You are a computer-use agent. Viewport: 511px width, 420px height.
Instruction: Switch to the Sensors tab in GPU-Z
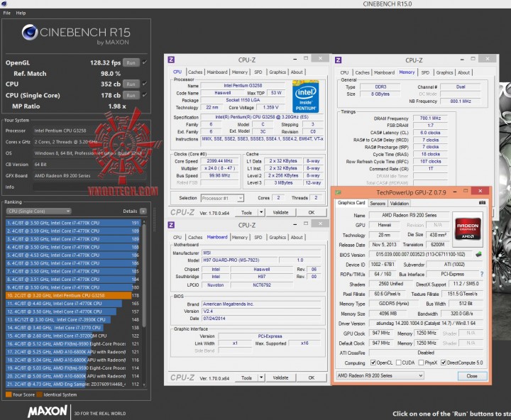coord(378,204)
